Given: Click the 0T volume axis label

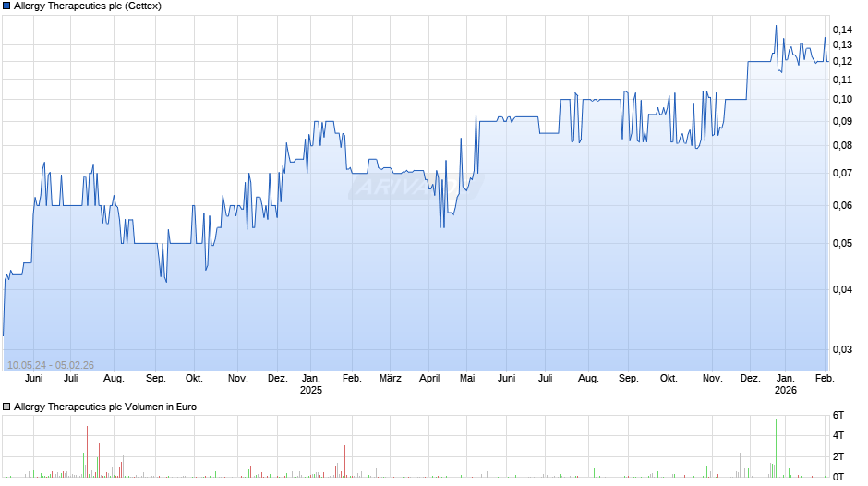Looking at the screenshot, I should (x=838, y=477).
